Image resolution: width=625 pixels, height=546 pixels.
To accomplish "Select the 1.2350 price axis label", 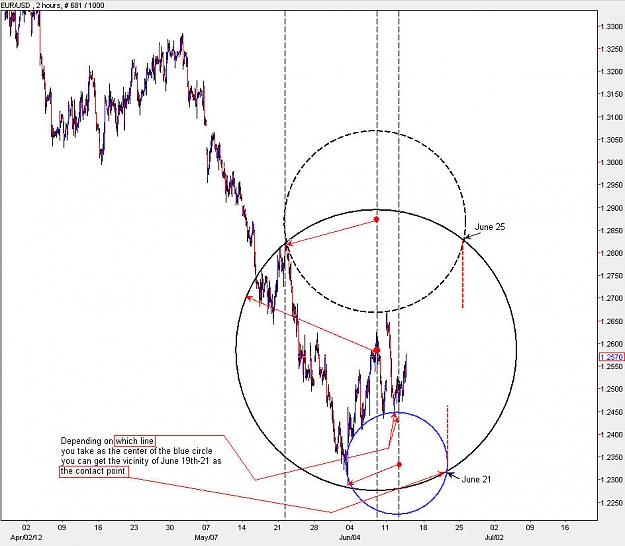I will pyautogui.click(x=612, y=458).
